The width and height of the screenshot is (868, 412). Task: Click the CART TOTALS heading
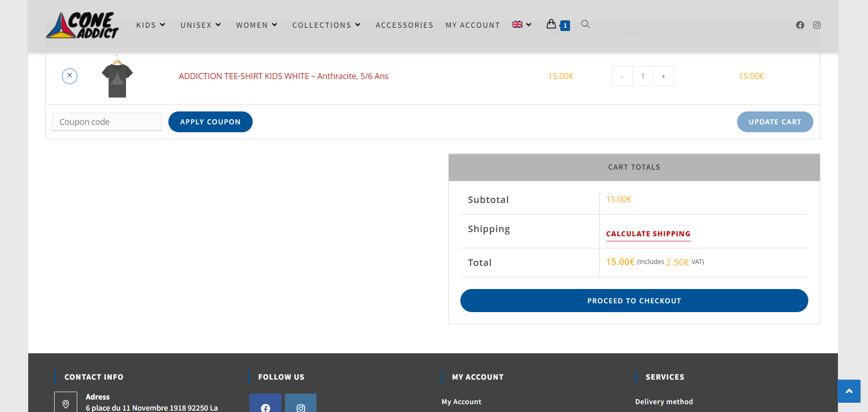(634, 167)
